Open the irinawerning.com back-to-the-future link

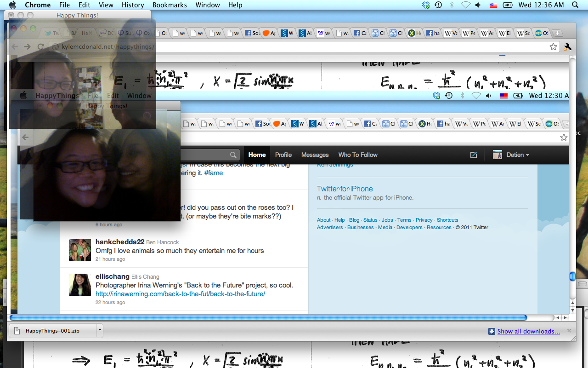tap(180, 294)
